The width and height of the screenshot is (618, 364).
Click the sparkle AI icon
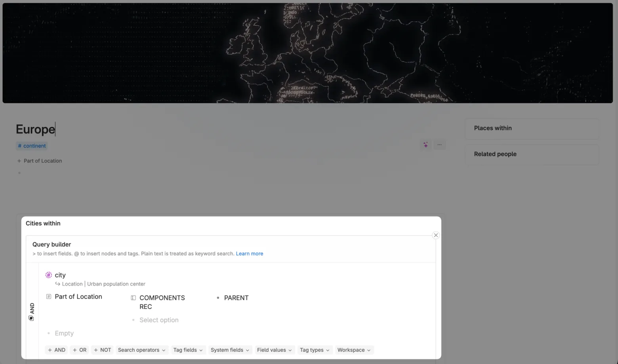(425, 145)
